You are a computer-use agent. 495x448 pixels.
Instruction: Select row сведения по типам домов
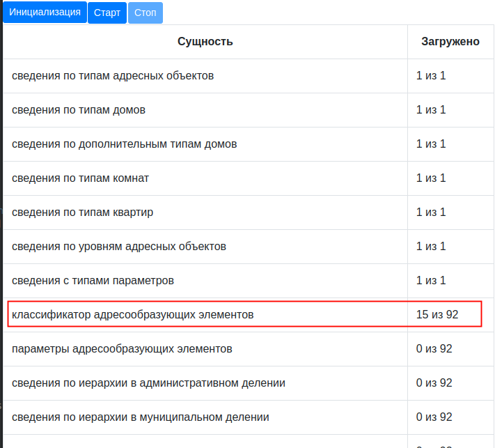point(79,110)
